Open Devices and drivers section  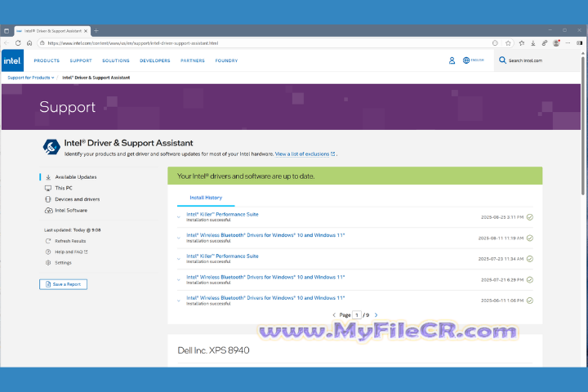coord(78,199)
